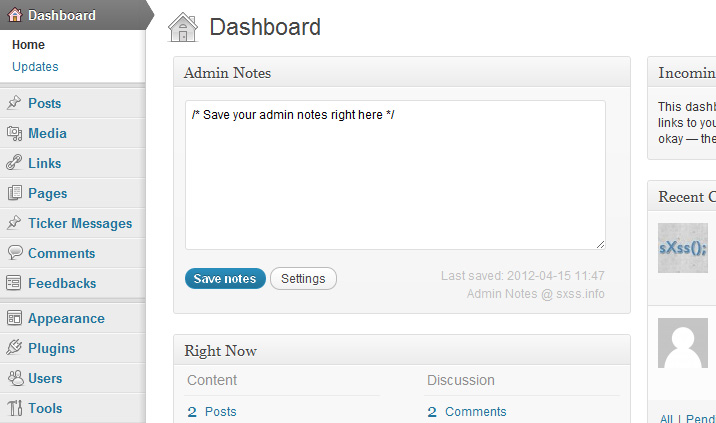
Task: Click inside the admin notes text area
Action: pyautogui.click(x=395, y=175)
